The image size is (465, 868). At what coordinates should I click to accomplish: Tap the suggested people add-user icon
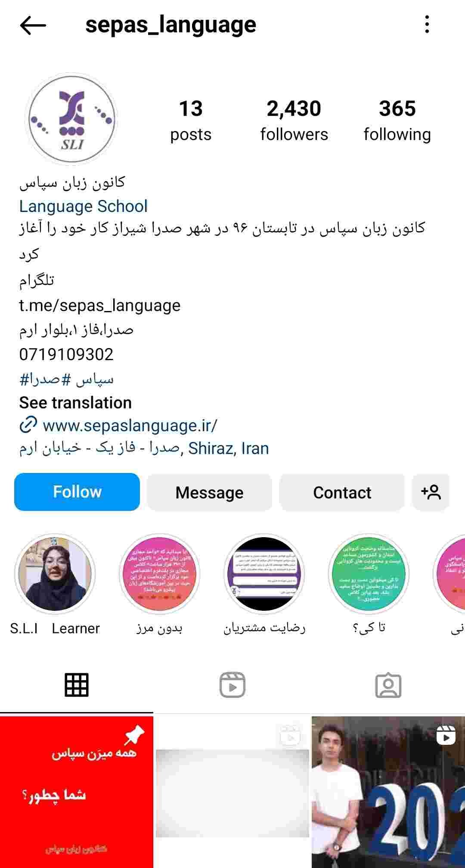(x=431, y=492)
